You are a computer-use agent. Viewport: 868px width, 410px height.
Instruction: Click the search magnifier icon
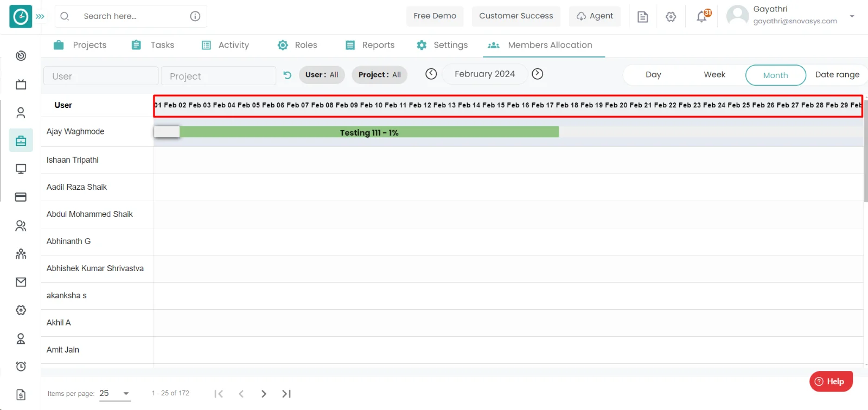[65, 16]
